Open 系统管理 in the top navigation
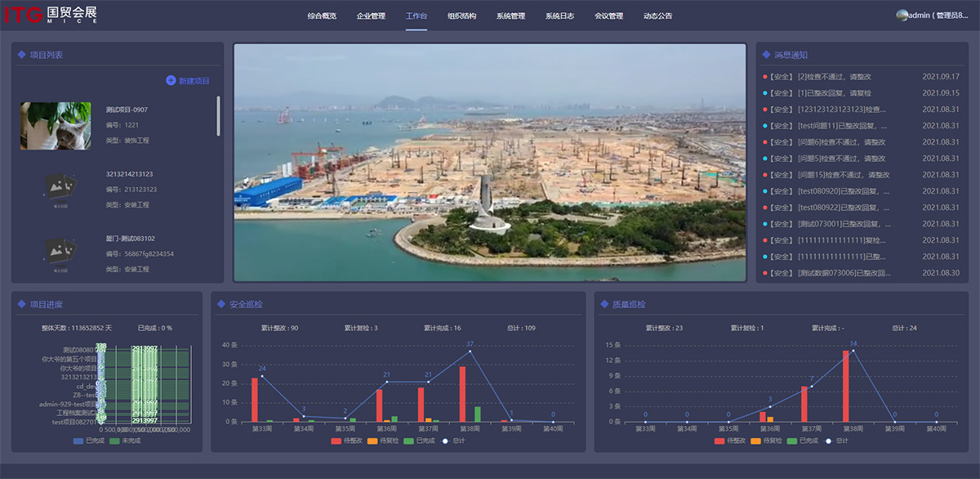 [x=510, y=16]
